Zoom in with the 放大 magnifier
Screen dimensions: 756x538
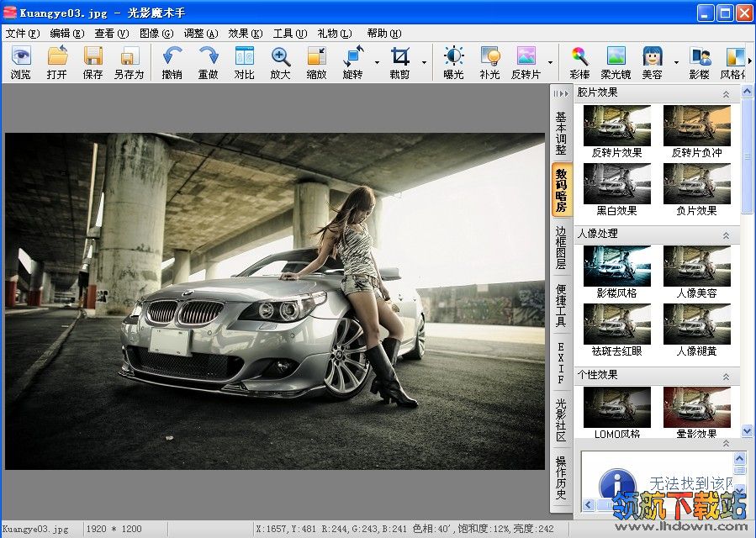280,63
